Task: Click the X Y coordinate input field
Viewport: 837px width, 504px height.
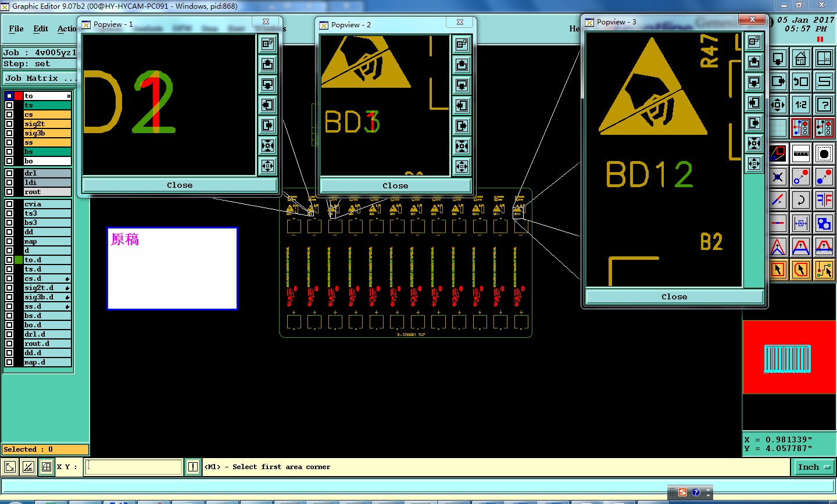Action: (133, 467)
